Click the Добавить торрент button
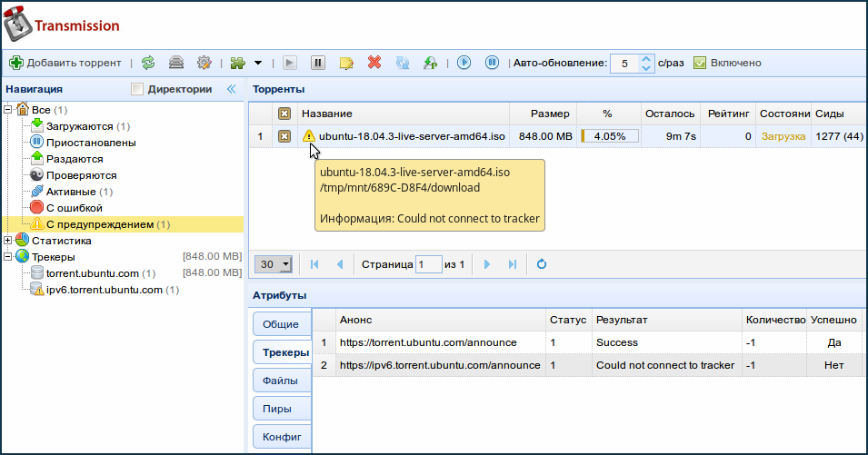868x455 pixels. [x=65, y=63]
